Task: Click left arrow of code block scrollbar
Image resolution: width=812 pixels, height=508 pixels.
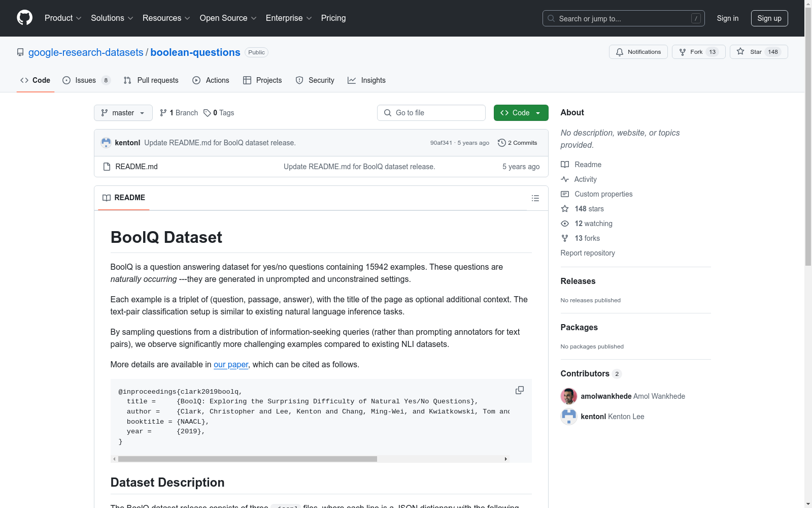Action: [x=114, y=459]
